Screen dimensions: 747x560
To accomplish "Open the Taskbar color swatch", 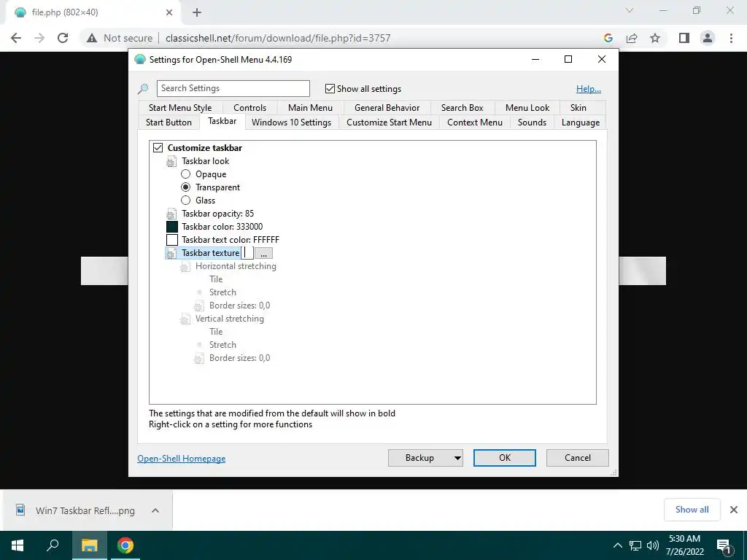I will (172, 227).
